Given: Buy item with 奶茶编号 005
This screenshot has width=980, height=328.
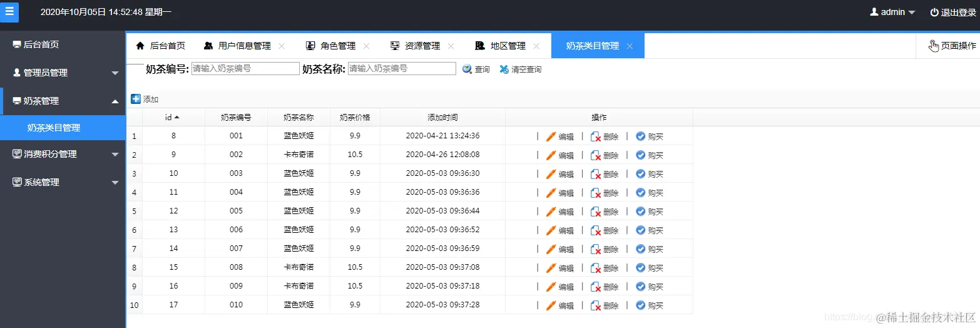Looking at the screenshot, I should [650, 212].
